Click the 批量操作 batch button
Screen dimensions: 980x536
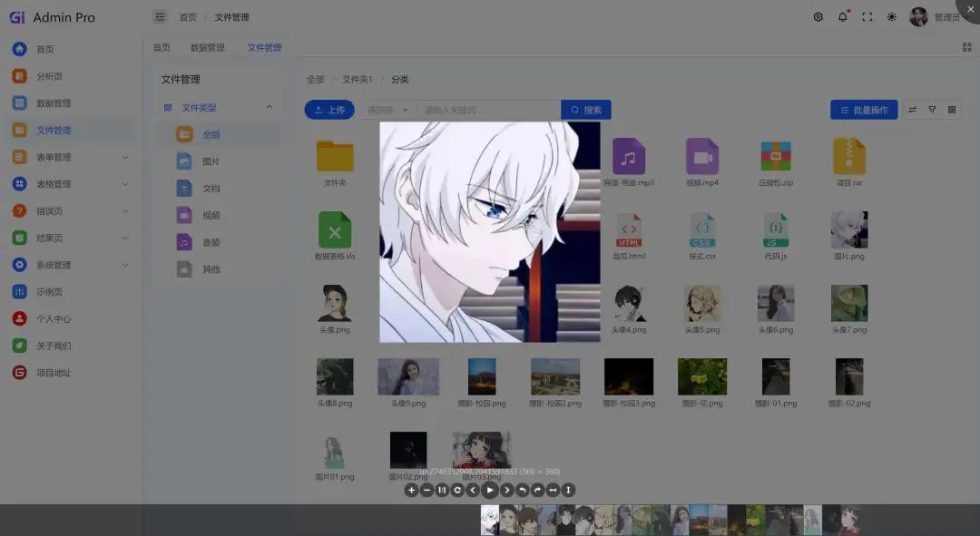coord(864,110)
